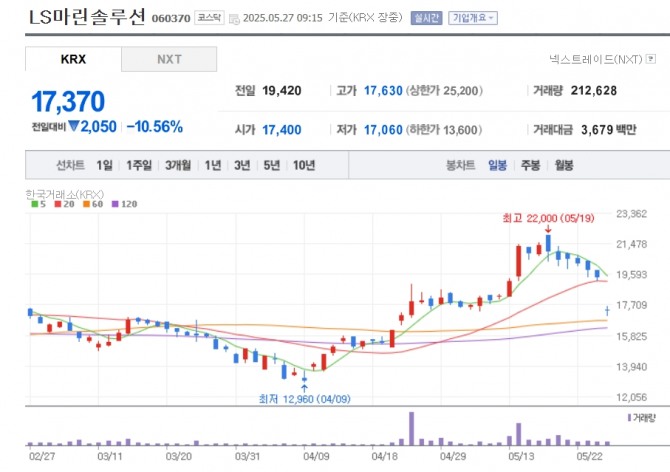670x472 pixels.
Task: Click the 코스닥 market badge
Action: click(209, 18)
